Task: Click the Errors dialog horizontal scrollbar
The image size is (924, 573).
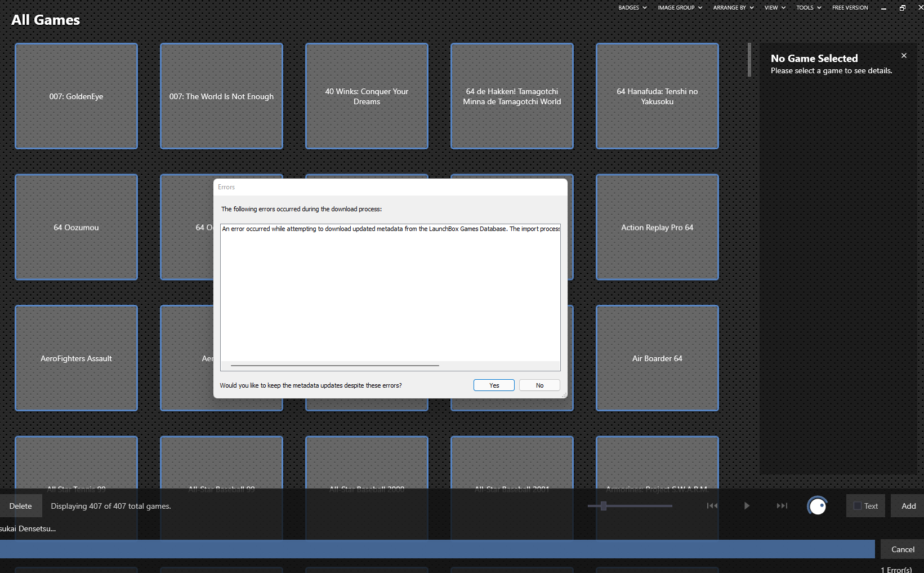Action: tap(334, 366)
